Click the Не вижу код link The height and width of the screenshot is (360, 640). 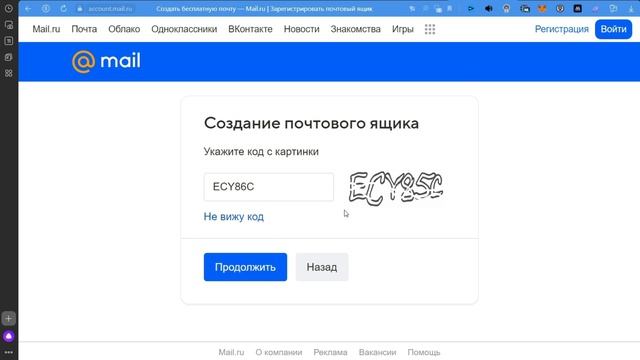tap(233, 217)
